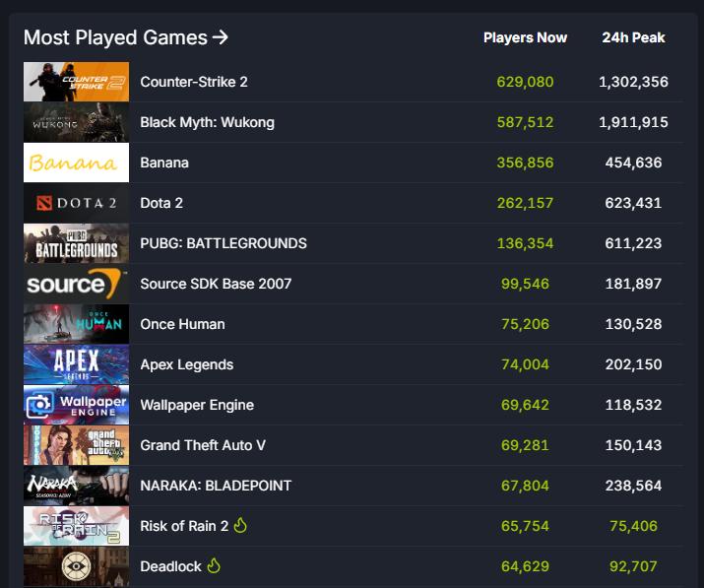Select the Apex Legends title
This screenshot has width=704, height=588.
click(x=187, y=364)
